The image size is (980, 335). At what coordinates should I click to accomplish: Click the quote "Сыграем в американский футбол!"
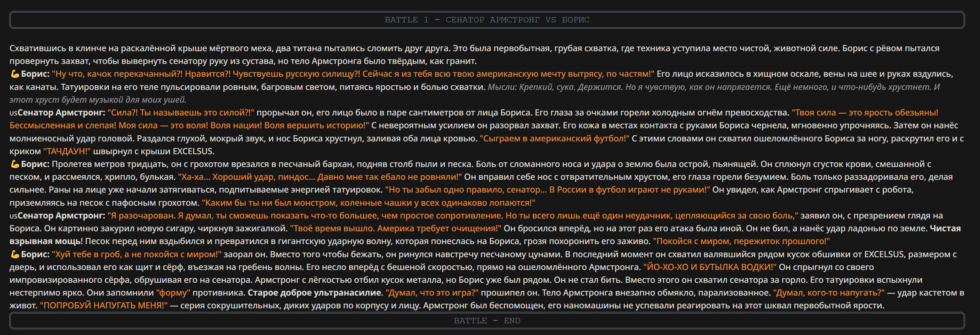point(554,139)
